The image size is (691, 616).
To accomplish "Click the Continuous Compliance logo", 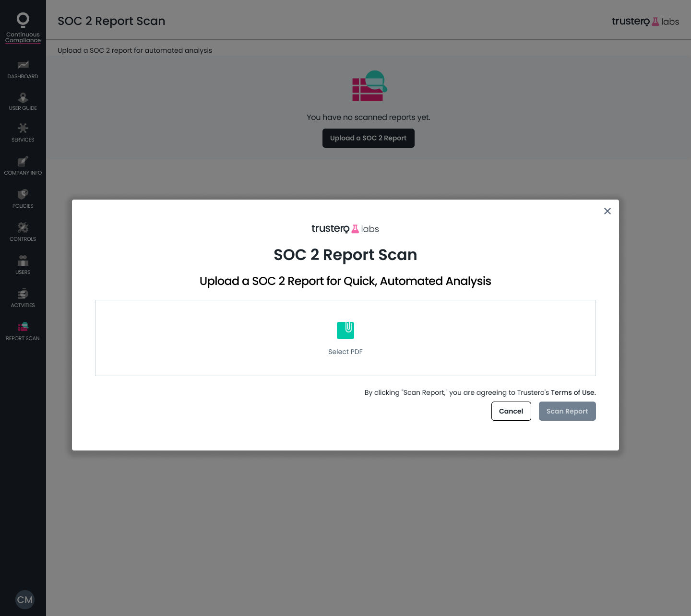I will [23, 28].
